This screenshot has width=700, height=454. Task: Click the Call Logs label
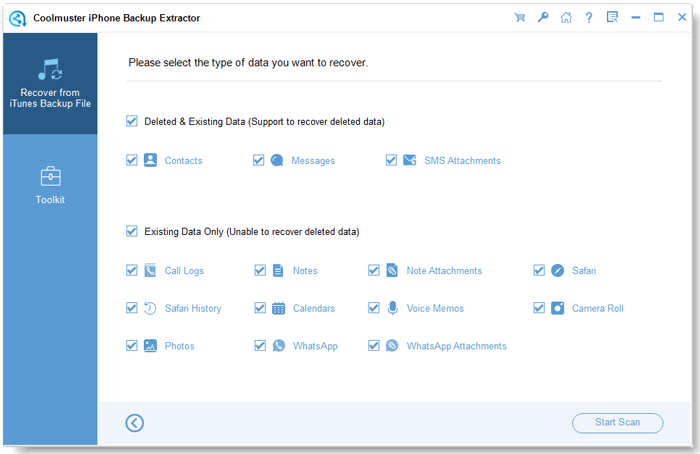pyautogui.click(x=184, y=271)
